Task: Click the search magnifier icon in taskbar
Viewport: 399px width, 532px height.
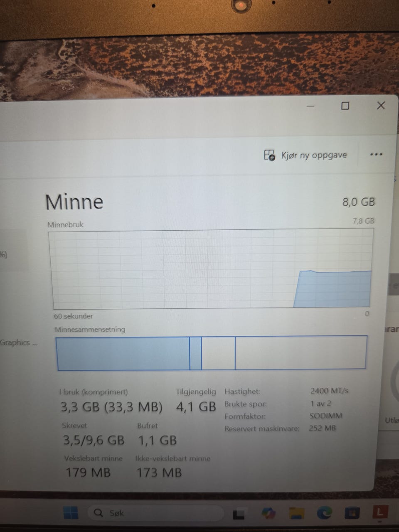Action: pyautogui.click(x=99, y=513)
